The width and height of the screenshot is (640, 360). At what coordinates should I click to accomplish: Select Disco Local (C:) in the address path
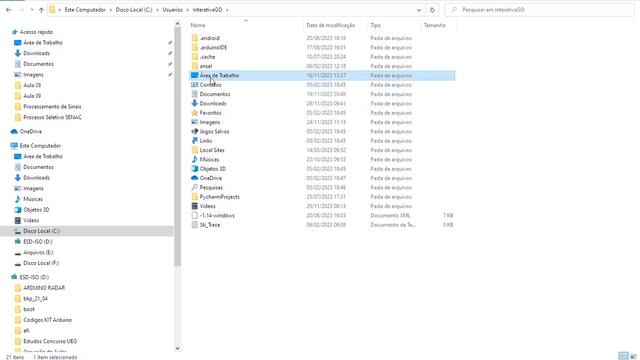pyautogui.click(x=134, y=10)
